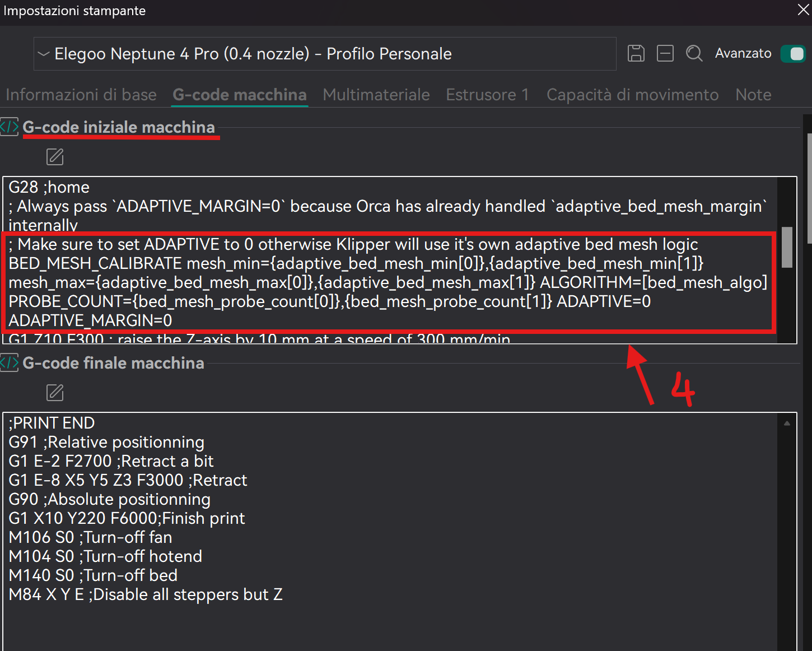Click the code icon beside G-code iniziale macchina
Image resolution: width=812 pixels, height=651 pixels.
click(9, 127)
